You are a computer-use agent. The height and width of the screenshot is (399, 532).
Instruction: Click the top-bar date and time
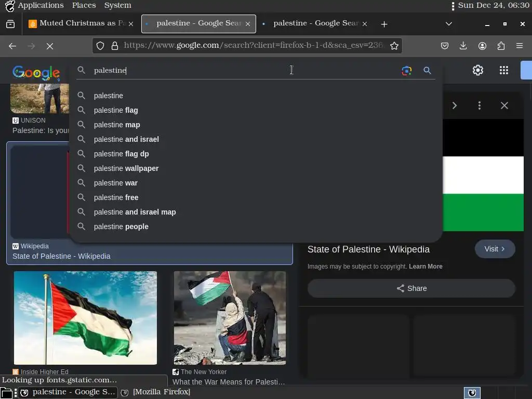point(494,5)
